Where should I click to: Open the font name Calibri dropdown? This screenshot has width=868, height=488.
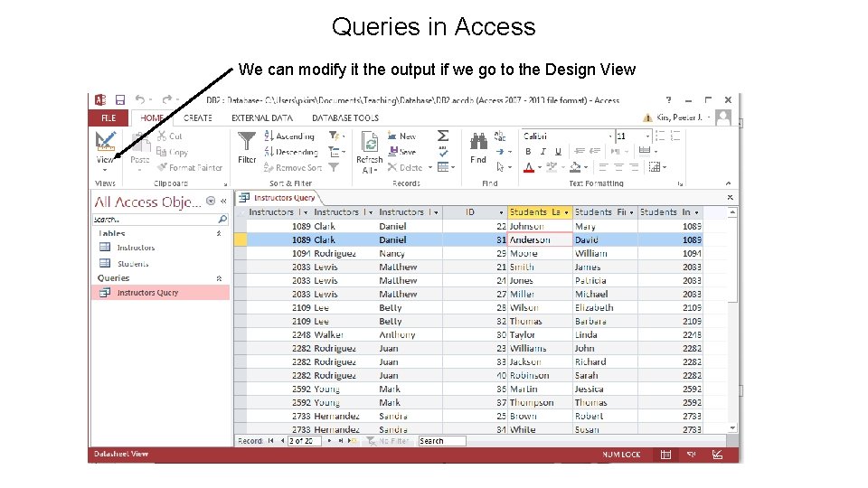click(610, 136)
